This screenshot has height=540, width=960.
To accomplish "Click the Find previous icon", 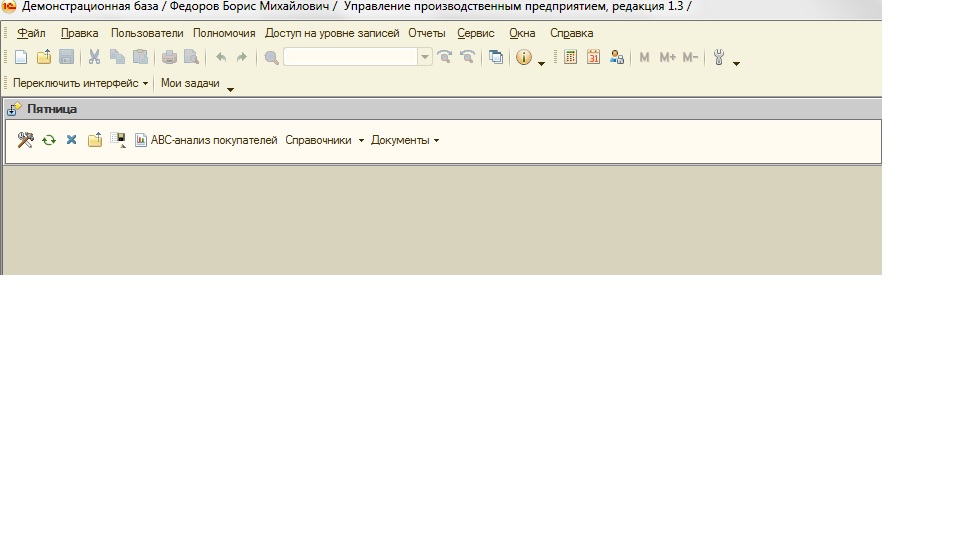I will pos(468,58).
